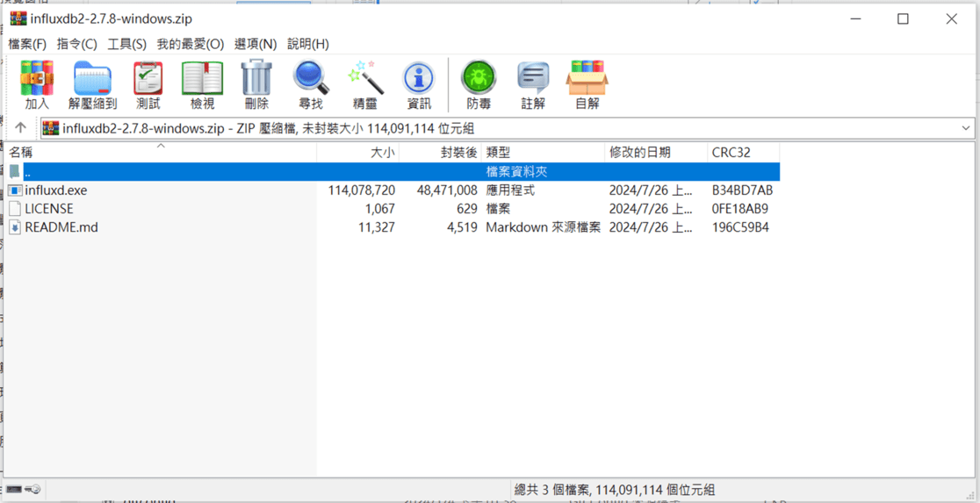980x503 pixels.
Task: Click the 629 packed size value
Action: [x=468, y=209]
